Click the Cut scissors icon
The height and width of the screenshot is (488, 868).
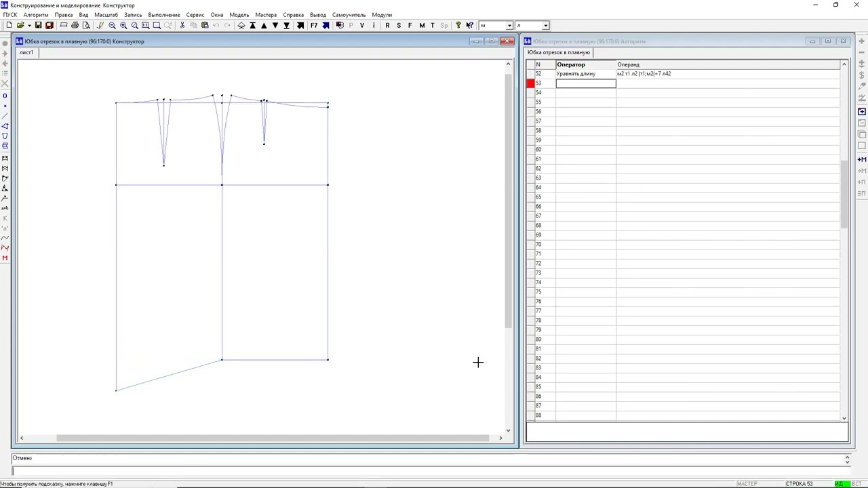pyautogui.click(x=182, y=25)
